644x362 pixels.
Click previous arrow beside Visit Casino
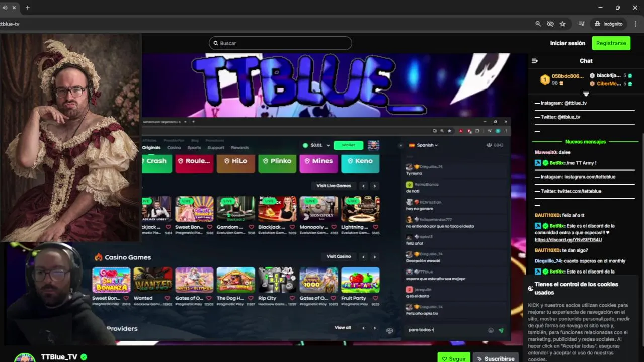363,257
